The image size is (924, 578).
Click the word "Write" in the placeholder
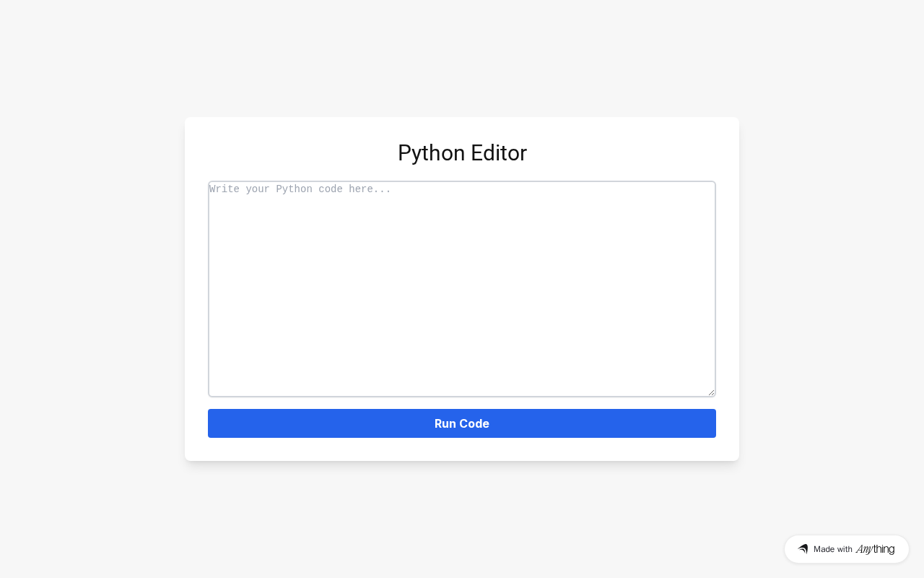click(x=225, y=189)
